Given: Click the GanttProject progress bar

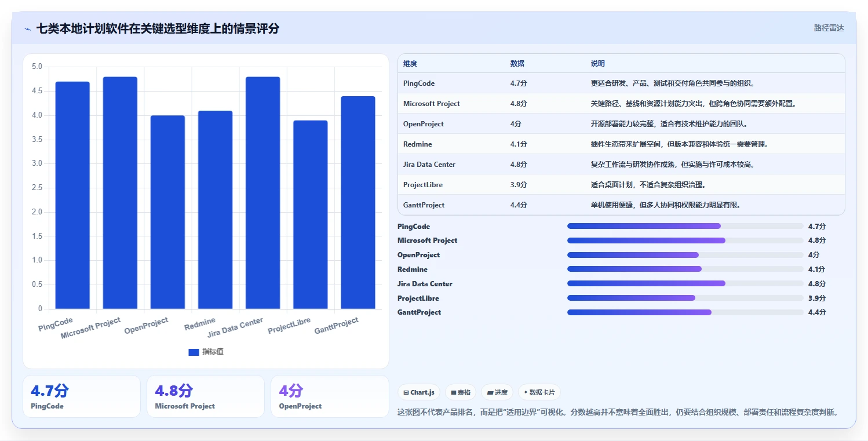Looking at the screenshot, I should pyautogui.click(x=685, y=312).
